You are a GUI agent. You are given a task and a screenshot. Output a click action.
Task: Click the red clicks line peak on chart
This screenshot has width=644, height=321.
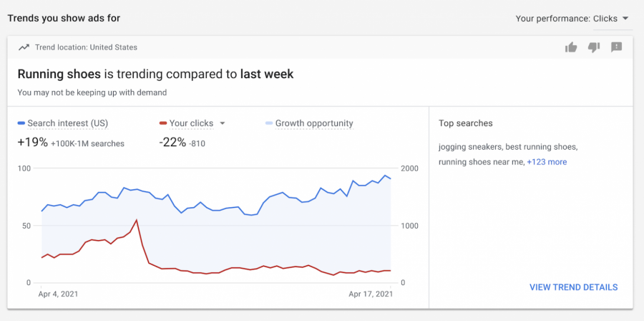(x=136, y=220)
